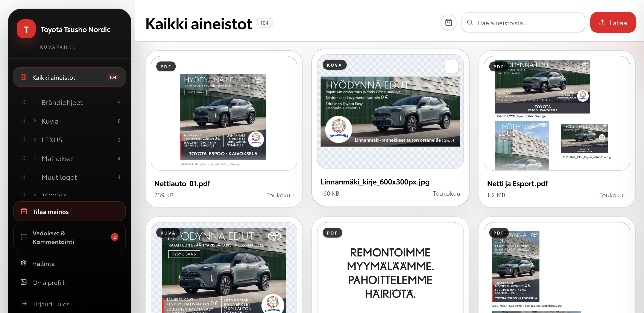
Task: Select Kaikki aineistot in the sidebar
Action: point(70,77)
